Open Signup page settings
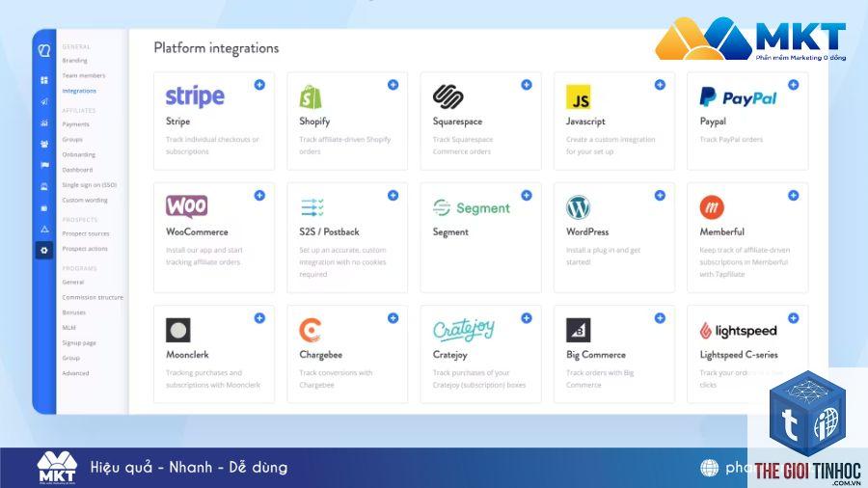This screenshot has width=868, height=488. [x=79, y=343]
